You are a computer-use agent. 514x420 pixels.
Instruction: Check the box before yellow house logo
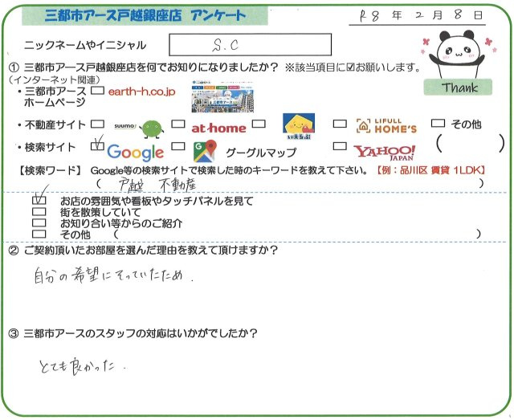259,124
